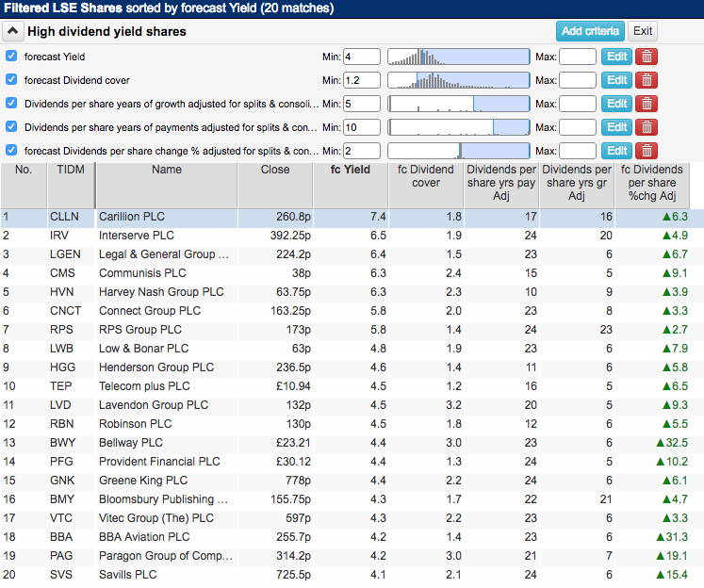
Task: Sort by Dividends per share yrs gr header
Action: pyautogui.click(x=577, y=185)
